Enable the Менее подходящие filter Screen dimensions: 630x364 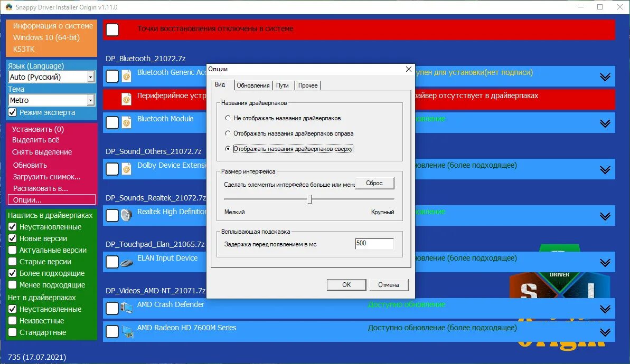point(13,285)
